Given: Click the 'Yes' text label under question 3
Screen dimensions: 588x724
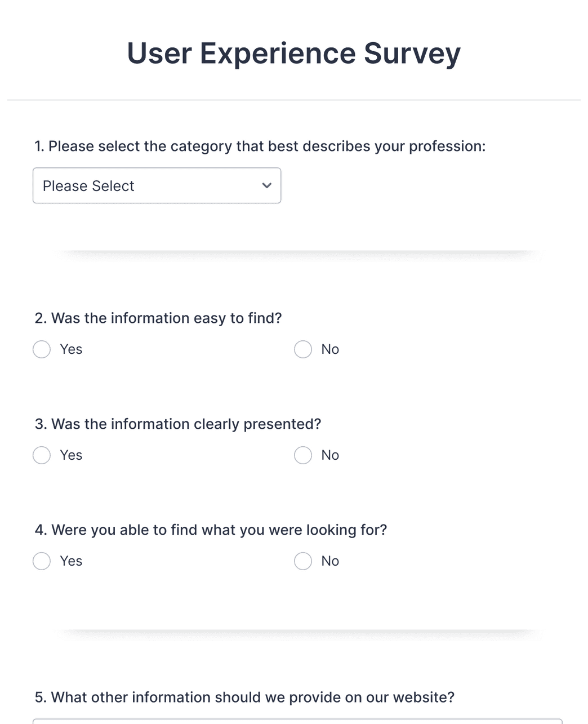Looking at the screenshot, I should pos(71,455).
